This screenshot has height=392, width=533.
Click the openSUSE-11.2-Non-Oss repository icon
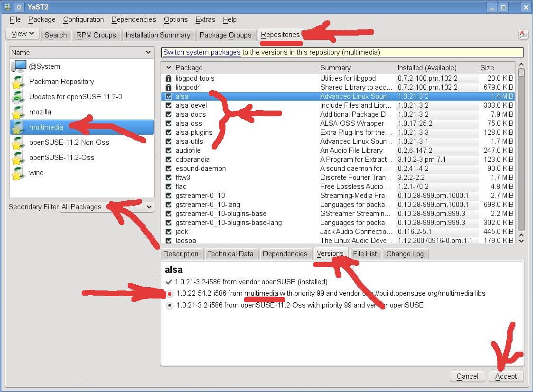tap(18, 142)
